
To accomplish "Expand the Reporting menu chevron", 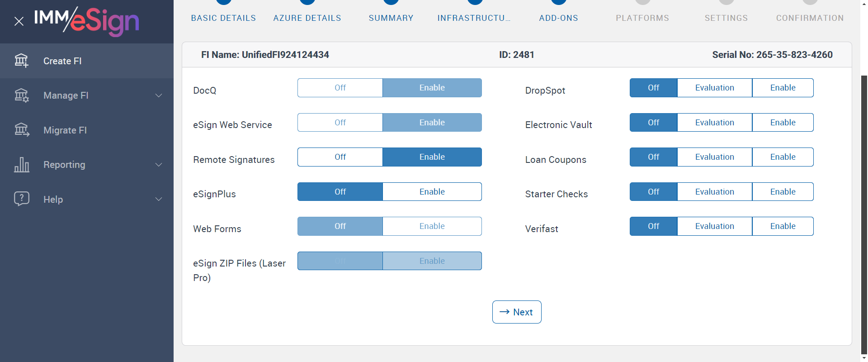I will [x=159, y=165].
